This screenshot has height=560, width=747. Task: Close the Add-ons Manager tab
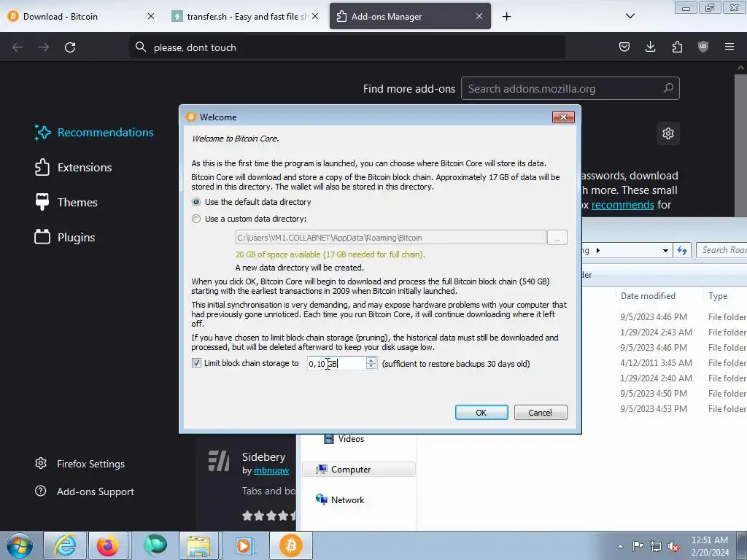click(x=479, y=16)
